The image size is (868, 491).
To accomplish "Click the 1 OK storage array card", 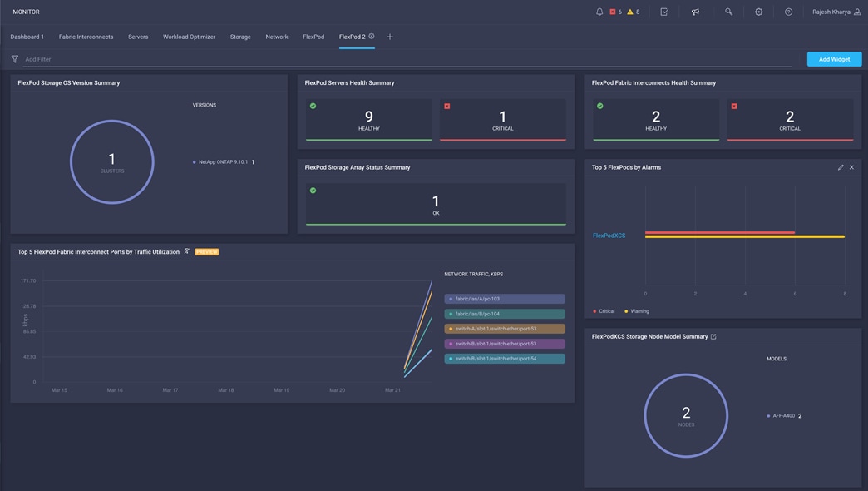I will [436, 205].
